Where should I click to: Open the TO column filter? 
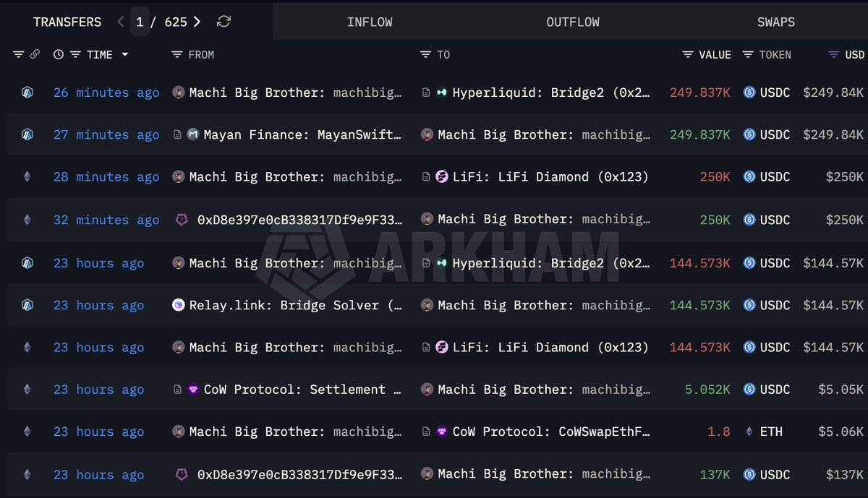click(425, 55)
